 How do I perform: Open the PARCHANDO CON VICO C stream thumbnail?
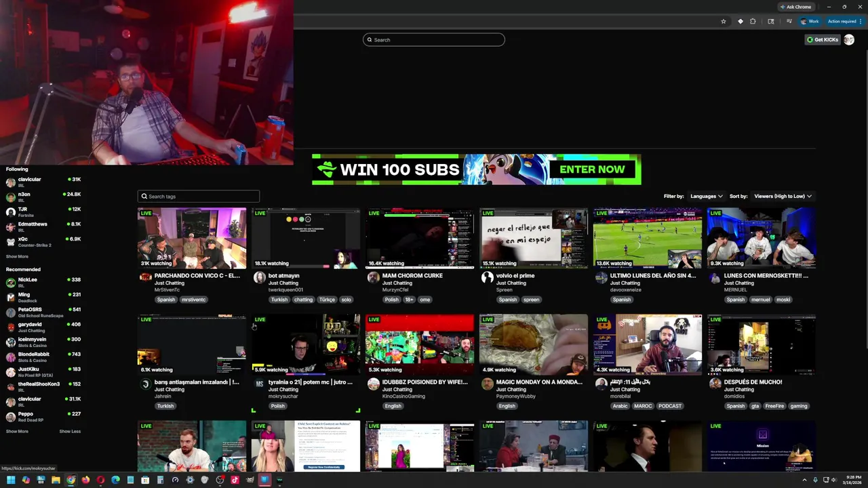pos(192,239)
